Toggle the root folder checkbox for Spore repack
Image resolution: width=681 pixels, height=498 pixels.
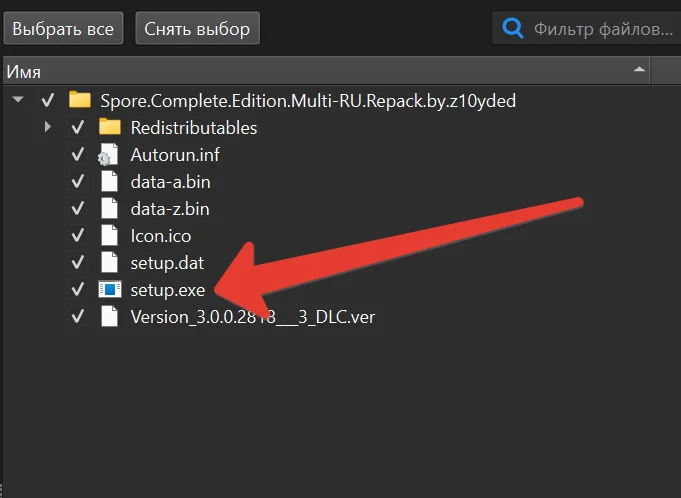tap(47, 100)
